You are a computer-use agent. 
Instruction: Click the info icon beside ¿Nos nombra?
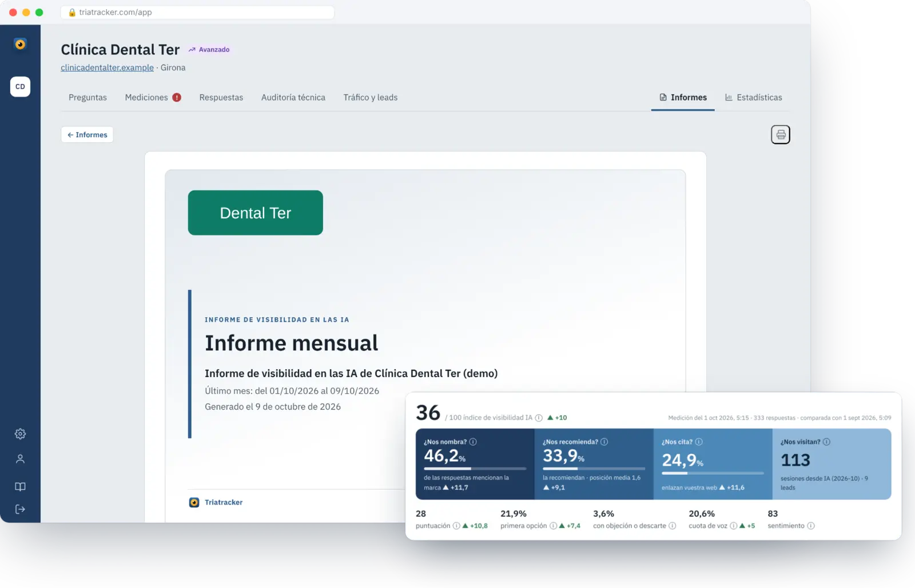(x=473, y=442)
